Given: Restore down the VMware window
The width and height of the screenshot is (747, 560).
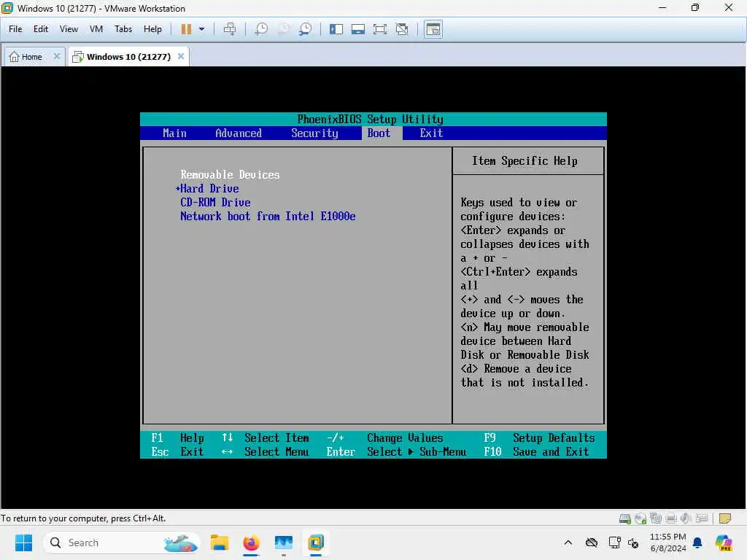Looking at the screenshot, I should (x=695, y=7).
